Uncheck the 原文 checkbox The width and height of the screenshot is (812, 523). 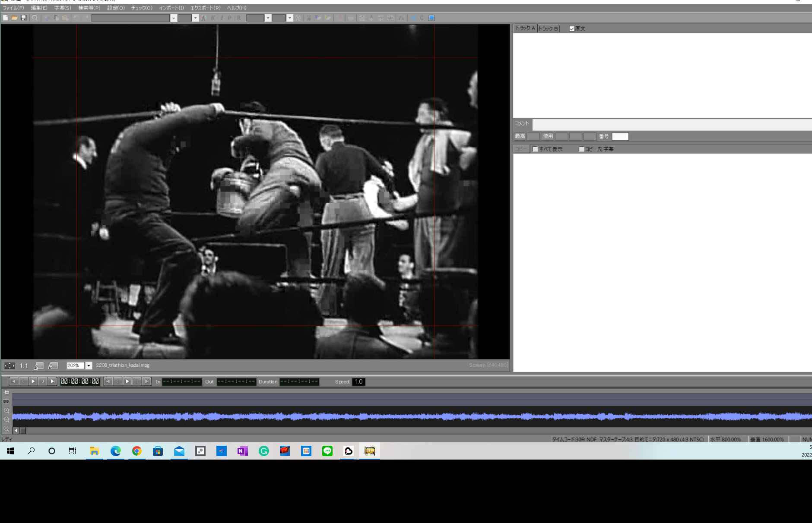572,29
